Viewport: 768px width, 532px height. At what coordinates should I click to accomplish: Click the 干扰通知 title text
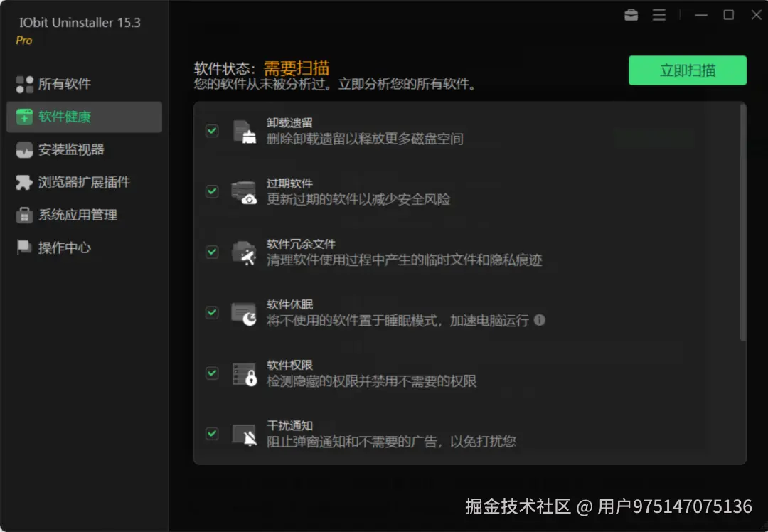(x=289, y=426)
